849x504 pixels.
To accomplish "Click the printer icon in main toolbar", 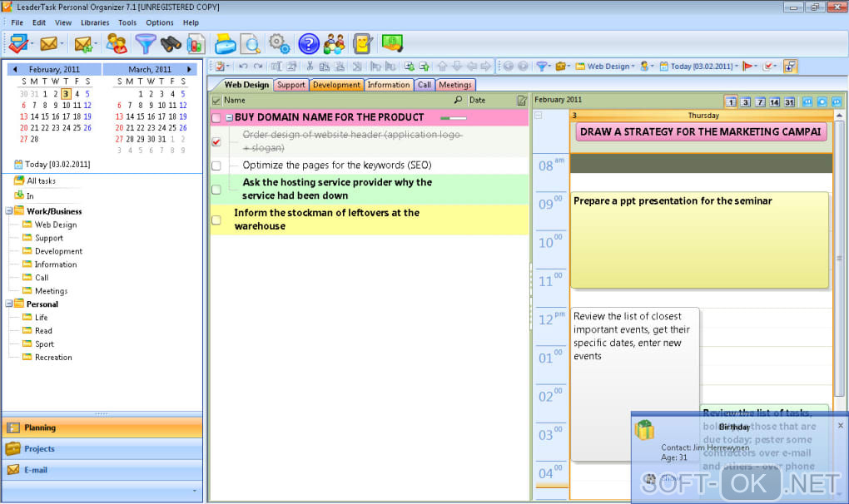I will [x=225, y=44].
